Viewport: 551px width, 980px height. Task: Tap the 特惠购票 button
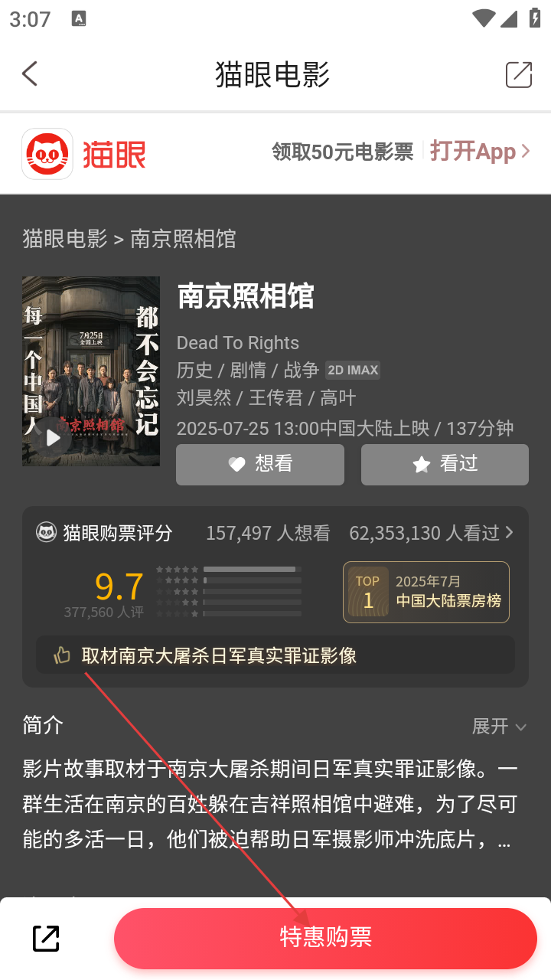coord(325,939)
